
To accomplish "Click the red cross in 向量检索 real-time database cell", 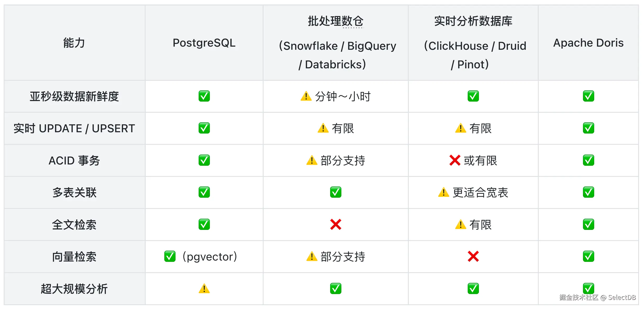I will (x=473, y=256).
